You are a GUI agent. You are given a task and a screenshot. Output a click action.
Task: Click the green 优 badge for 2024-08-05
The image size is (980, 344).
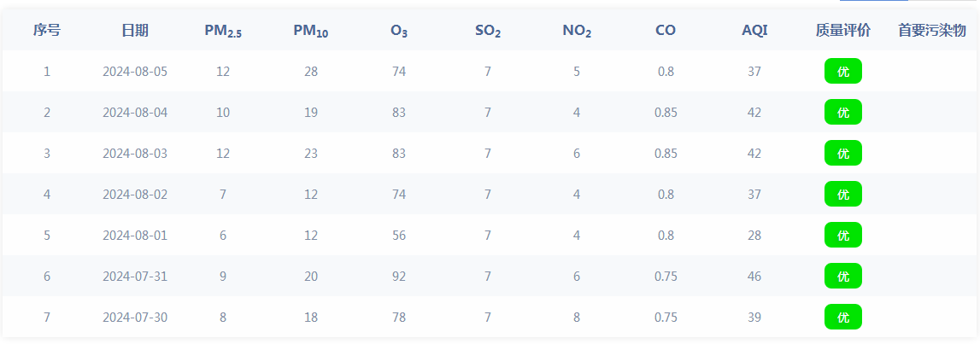point(843,71)
